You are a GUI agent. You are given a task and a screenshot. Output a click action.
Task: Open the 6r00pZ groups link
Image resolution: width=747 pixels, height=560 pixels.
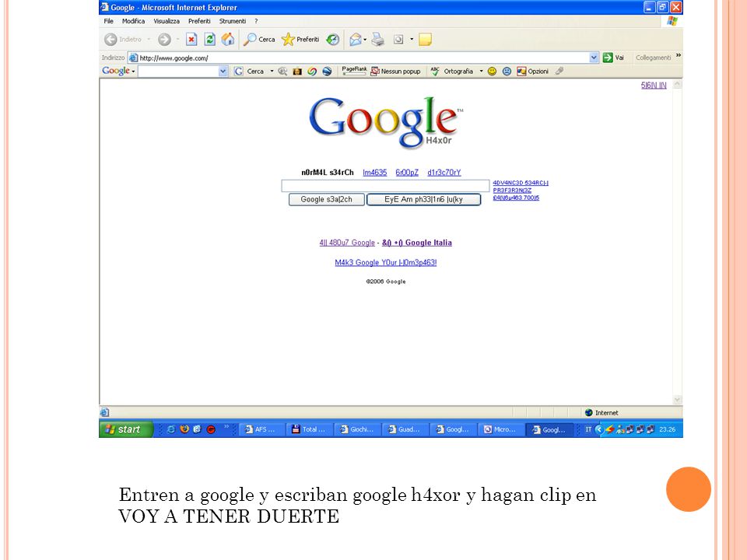pos(407,173)
